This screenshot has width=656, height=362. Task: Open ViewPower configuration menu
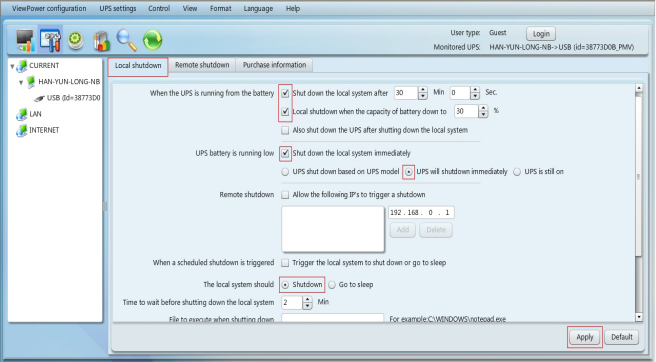[x=49, y=8]
